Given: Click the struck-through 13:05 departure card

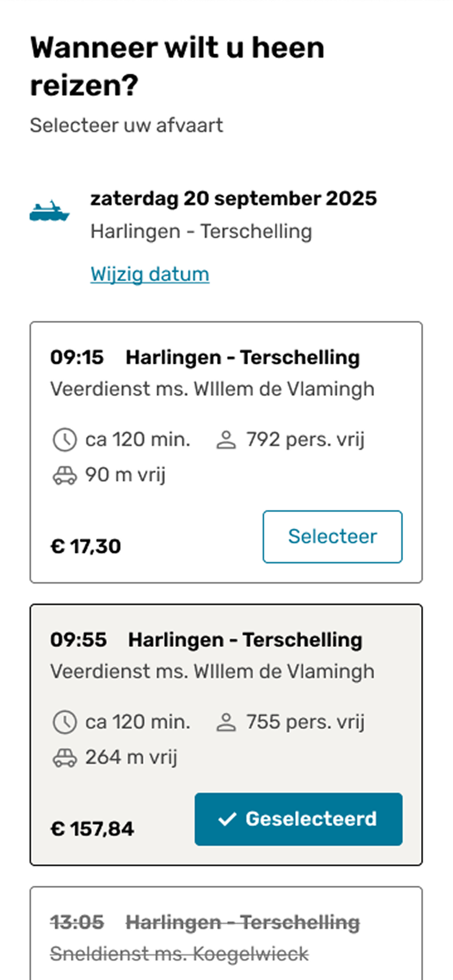Looking at the screenshot, I should coord(226,936).
